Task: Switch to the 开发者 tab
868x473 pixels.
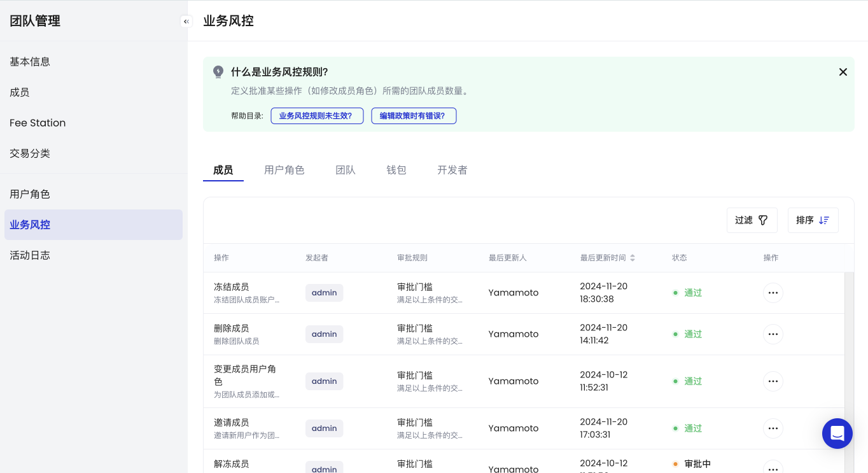Action: click(x=452, y=170)
